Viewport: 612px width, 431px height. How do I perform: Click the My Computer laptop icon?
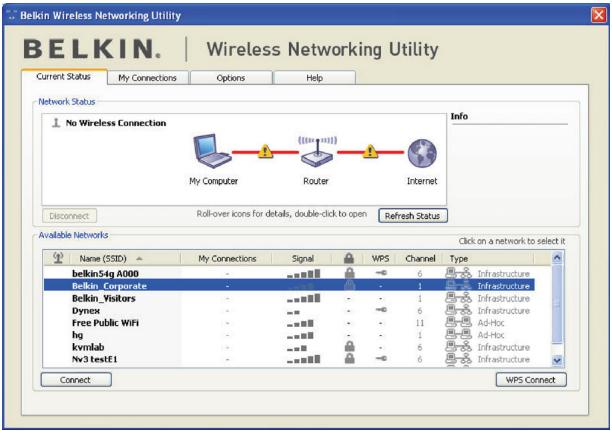pyautogui.click(x=212, y=151)
